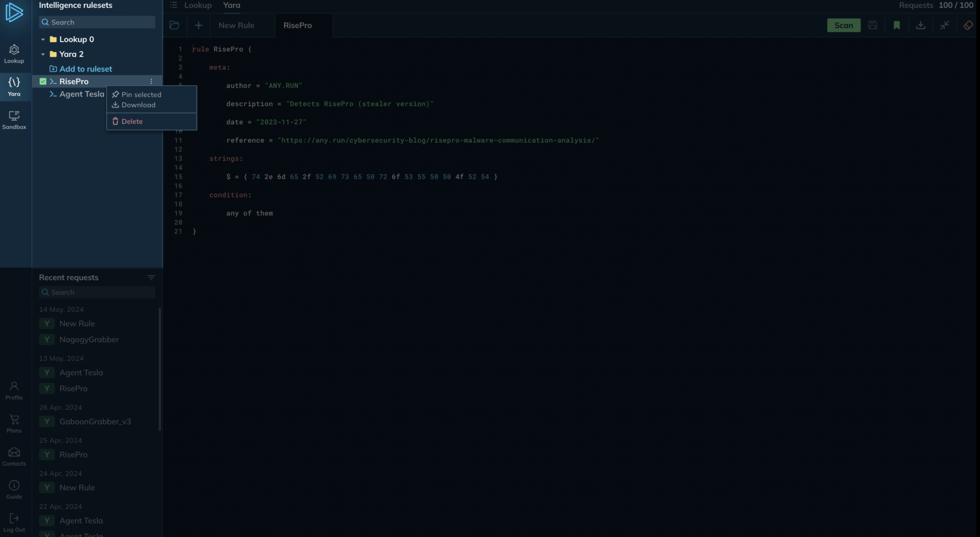Clear the editor with the eraser icon
The width and height of the screenshot is (980, 537).
(x=968, y=25)
